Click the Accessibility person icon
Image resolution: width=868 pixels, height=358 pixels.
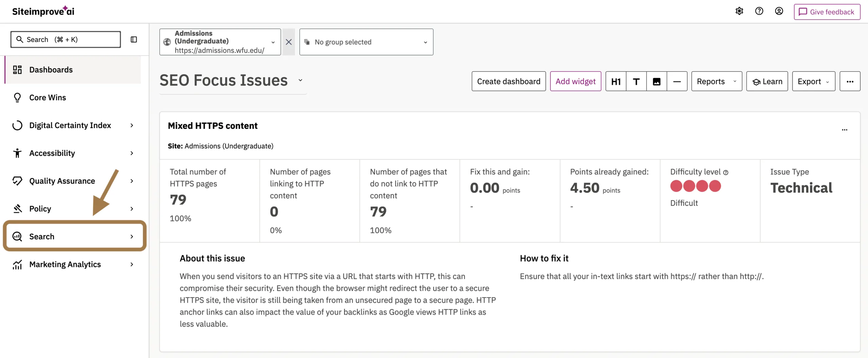pyautogui.click(x=17, y=153)
